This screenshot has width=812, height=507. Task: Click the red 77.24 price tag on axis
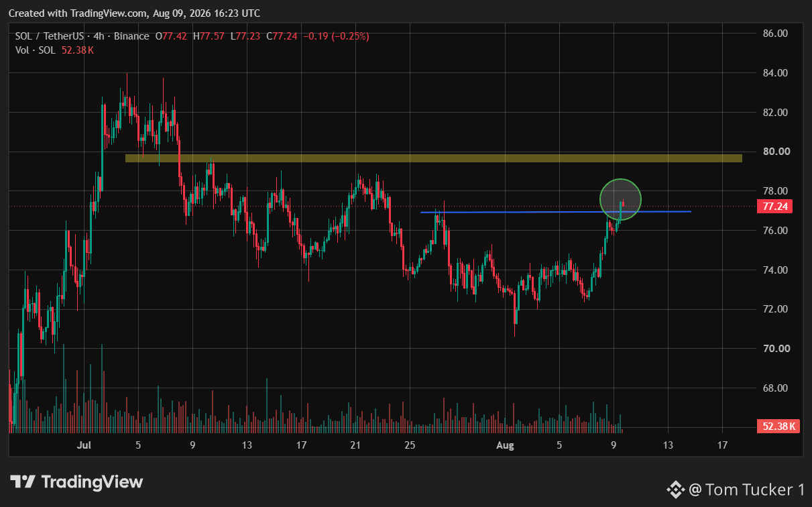[x=774, y=207]
